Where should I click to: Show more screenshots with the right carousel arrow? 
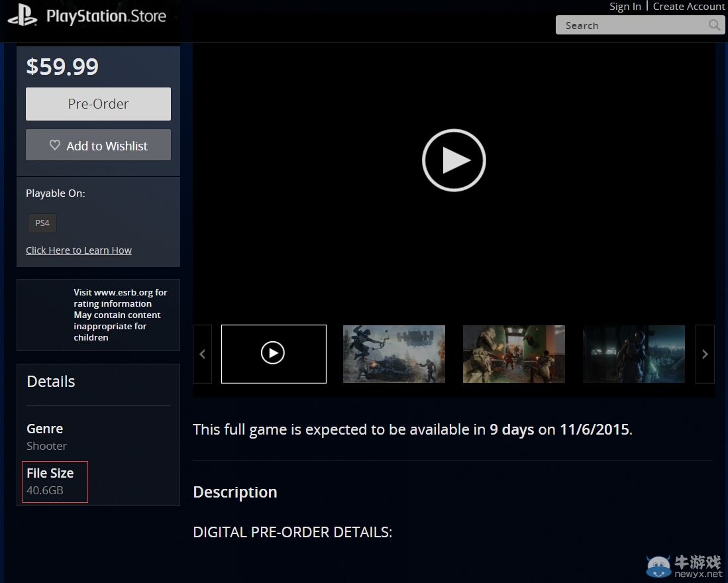pos(705,354)
